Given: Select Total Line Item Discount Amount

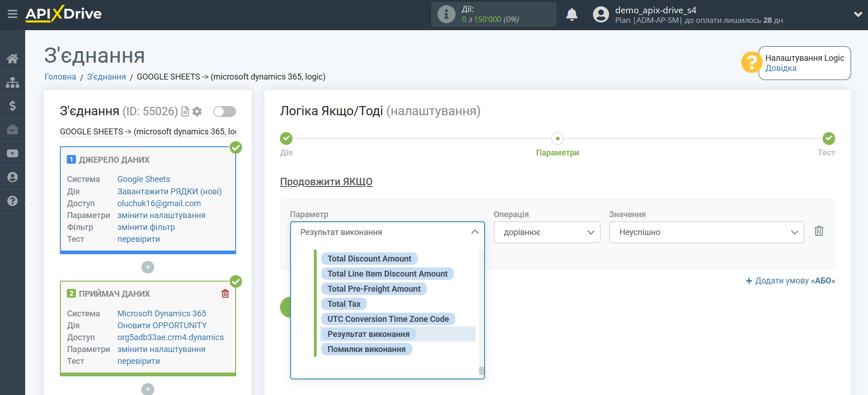Looking at the screenshot, I should (388, 274).
